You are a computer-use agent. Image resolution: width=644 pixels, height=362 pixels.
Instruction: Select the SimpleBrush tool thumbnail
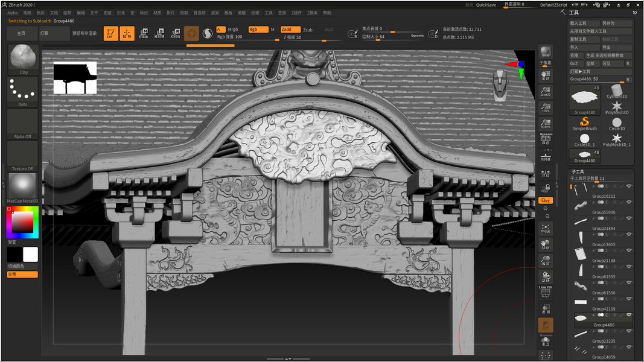pyautogui.click(x=584, y=124)
